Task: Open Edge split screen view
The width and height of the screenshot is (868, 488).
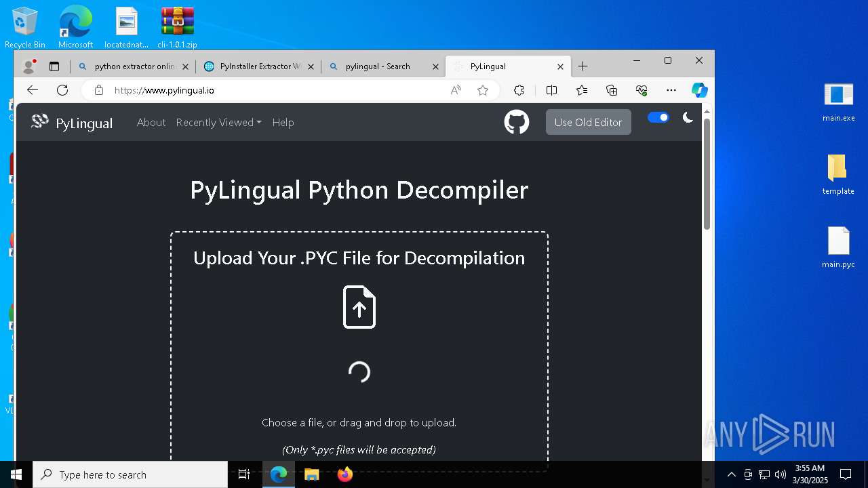Action: [x=551, y=90]
